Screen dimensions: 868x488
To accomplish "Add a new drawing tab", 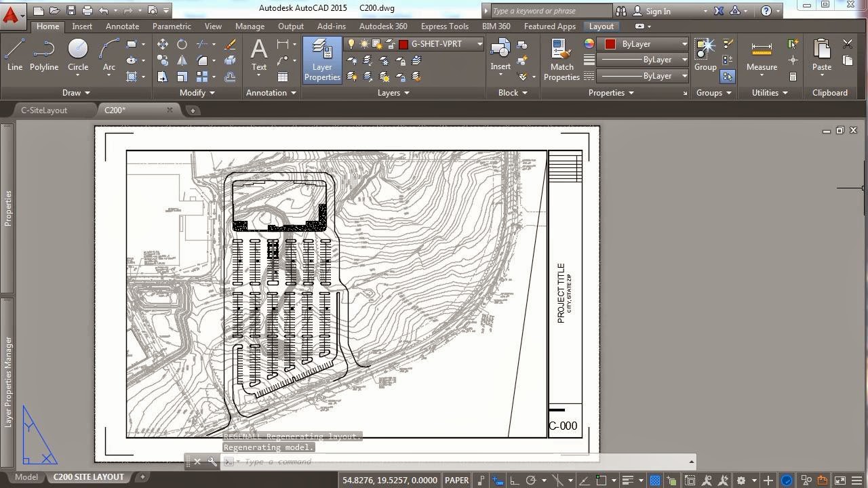I will pyautogui.click(x=193, y=110).
